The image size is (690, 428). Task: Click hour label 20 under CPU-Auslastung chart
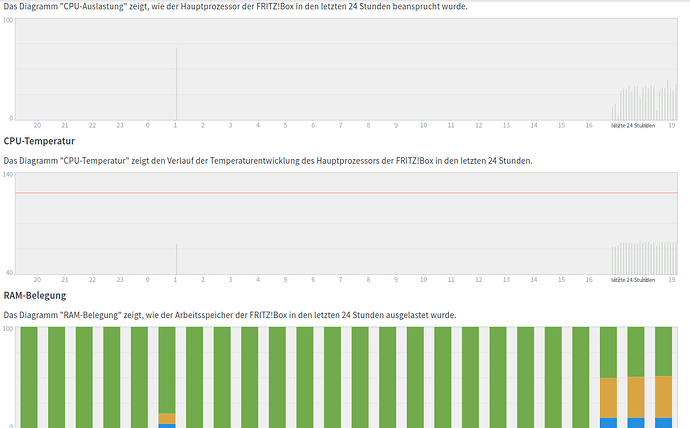click(37, 125)
